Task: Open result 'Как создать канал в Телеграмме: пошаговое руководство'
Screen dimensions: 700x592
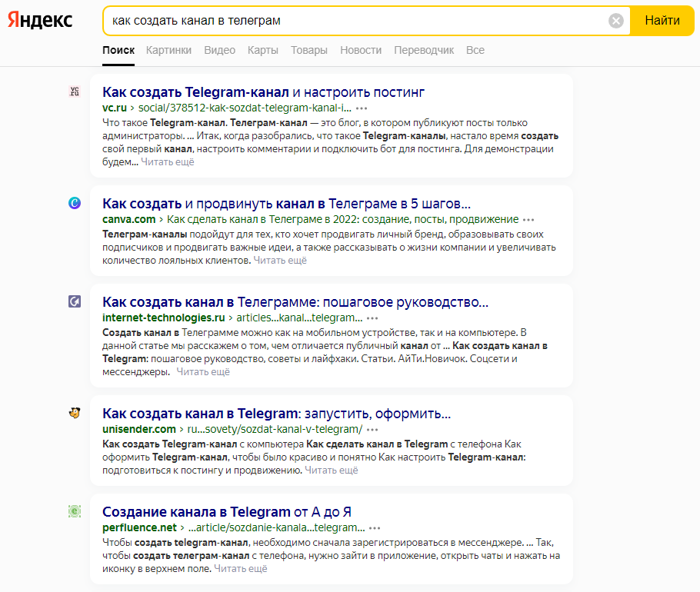Action: [x=295, y=302]
